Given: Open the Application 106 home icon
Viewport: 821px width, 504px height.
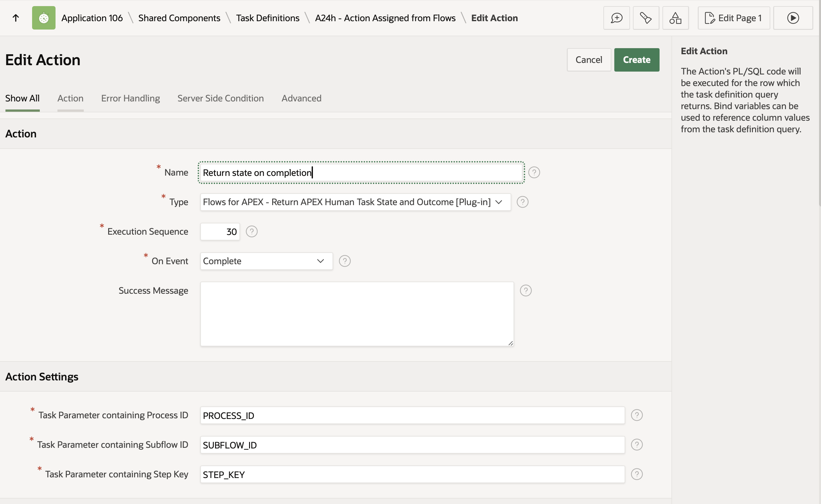Looking at the screenshot, I should (x=44, y=18).
